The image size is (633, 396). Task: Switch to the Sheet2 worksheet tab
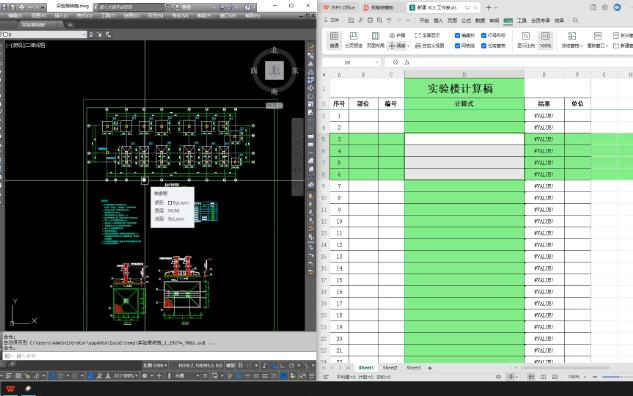(390, 368)
